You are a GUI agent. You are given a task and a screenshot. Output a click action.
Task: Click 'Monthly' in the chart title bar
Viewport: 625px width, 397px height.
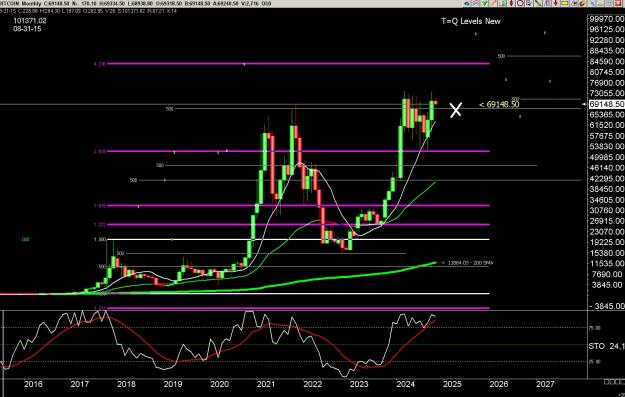30,3
